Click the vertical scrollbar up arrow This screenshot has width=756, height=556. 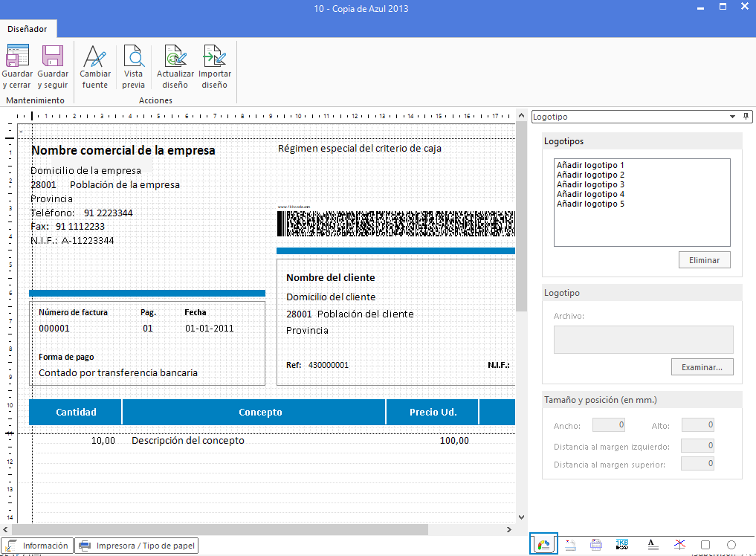tap(521, 116)
